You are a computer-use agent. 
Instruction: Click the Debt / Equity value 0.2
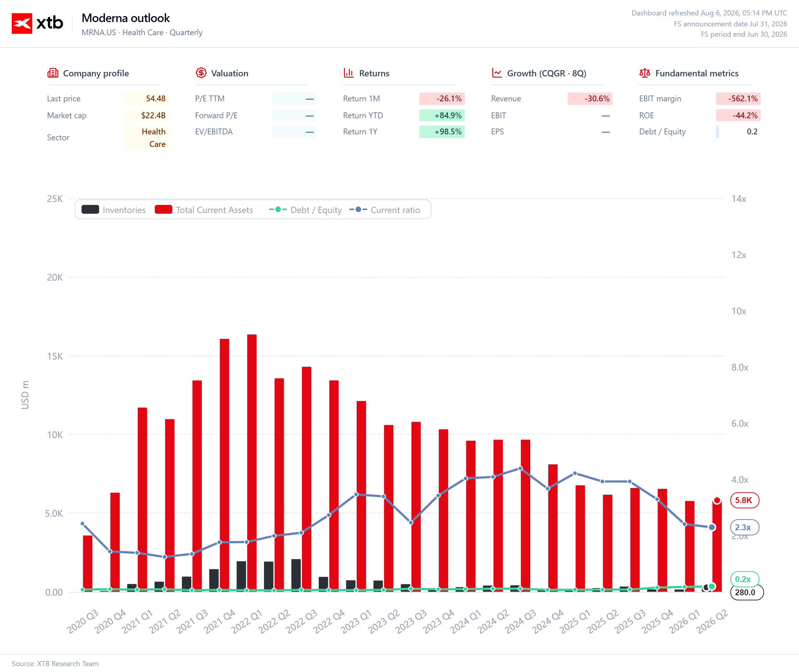(738, 132)
